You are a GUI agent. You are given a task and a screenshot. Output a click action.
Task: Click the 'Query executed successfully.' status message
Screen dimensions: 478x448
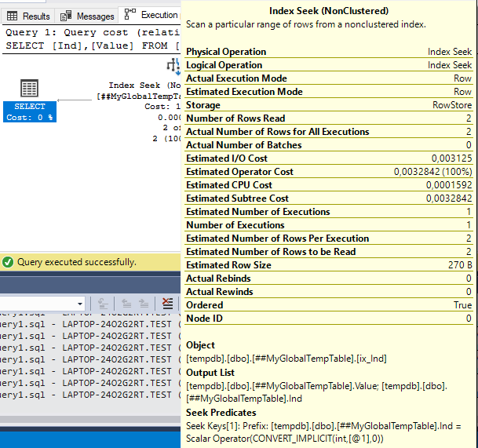point(77,262)
